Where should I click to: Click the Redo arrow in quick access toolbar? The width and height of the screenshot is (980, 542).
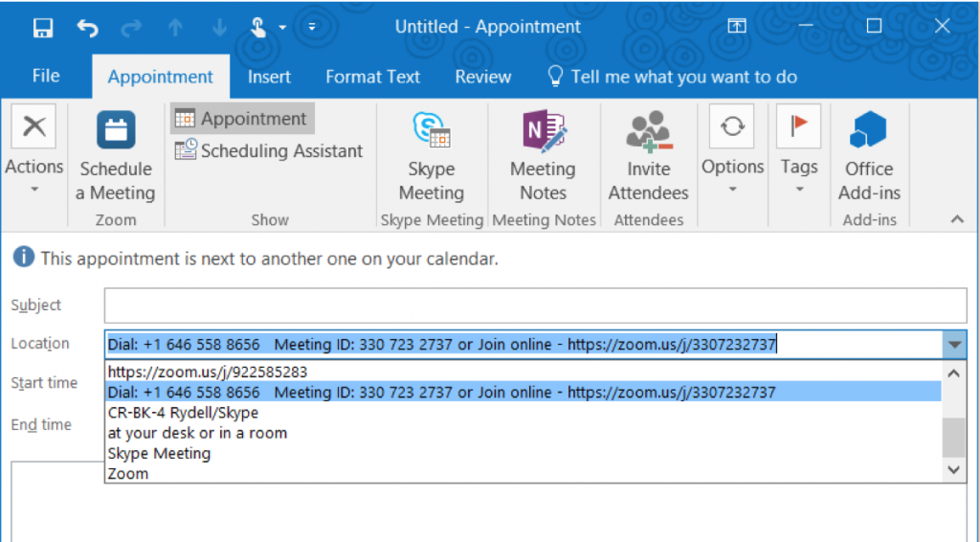point(131,27)
